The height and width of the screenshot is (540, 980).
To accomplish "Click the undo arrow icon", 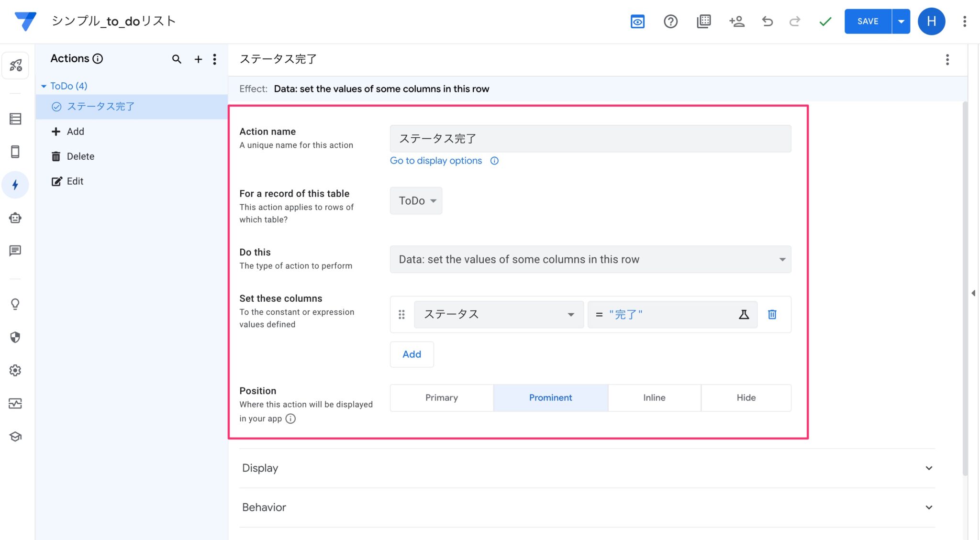I will click(768, 21).
